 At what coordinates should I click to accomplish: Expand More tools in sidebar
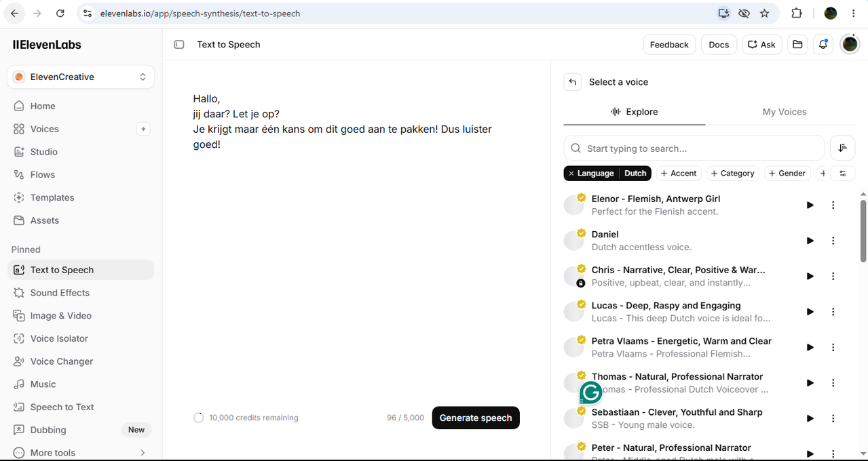81,453
